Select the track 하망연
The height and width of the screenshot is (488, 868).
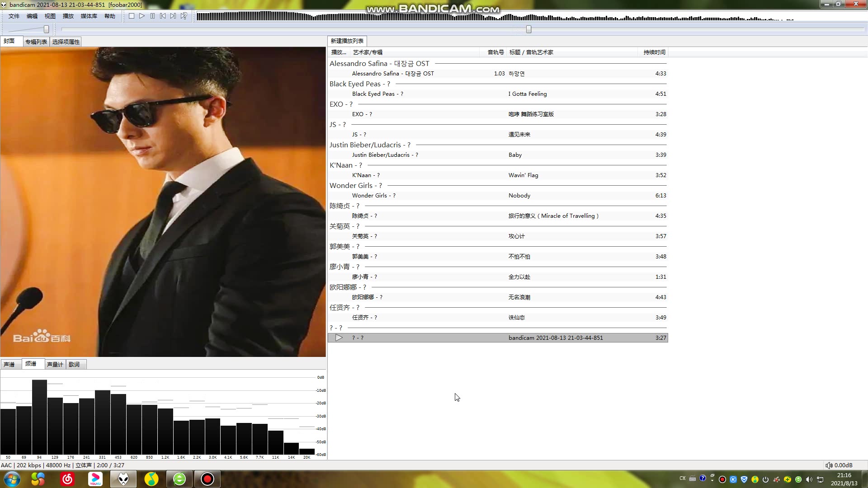[498, 74]
